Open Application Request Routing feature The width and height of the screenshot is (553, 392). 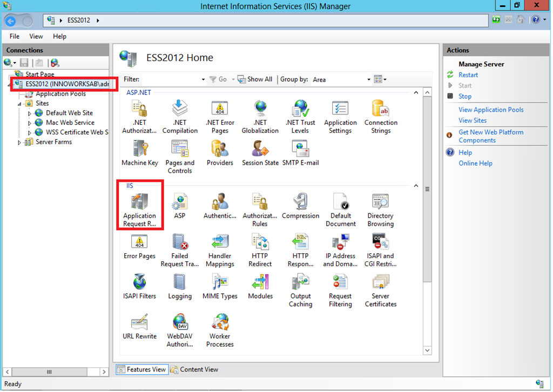point(140,209)
